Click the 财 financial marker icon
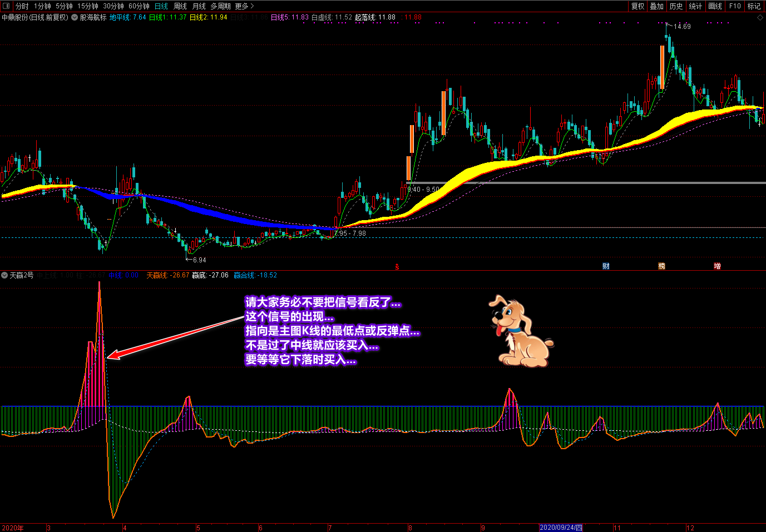Image resolution: width=766 pixels, height=532 pixels. pos(606,266)
